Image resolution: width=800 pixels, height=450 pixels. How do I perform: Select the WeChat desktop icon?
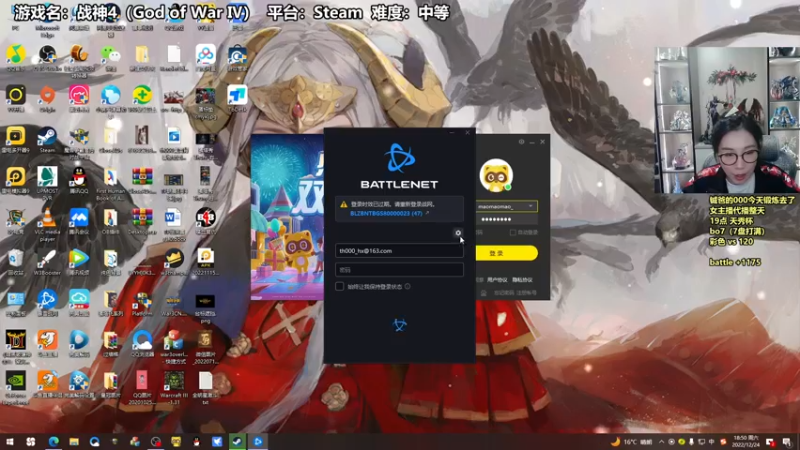110,57
